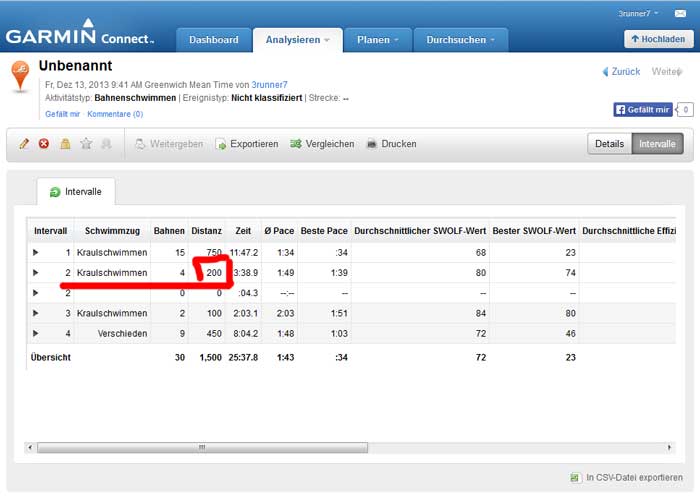Open the Planen dropdown tab
Viewport: 700px width, 499px height.
[378, 40]
